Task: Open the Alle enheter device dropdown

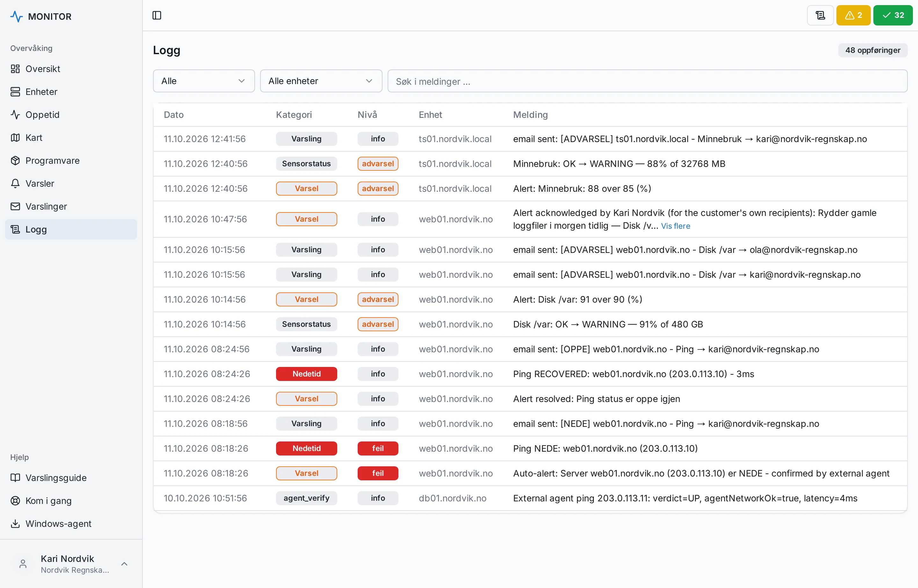Action: point(321,81)
